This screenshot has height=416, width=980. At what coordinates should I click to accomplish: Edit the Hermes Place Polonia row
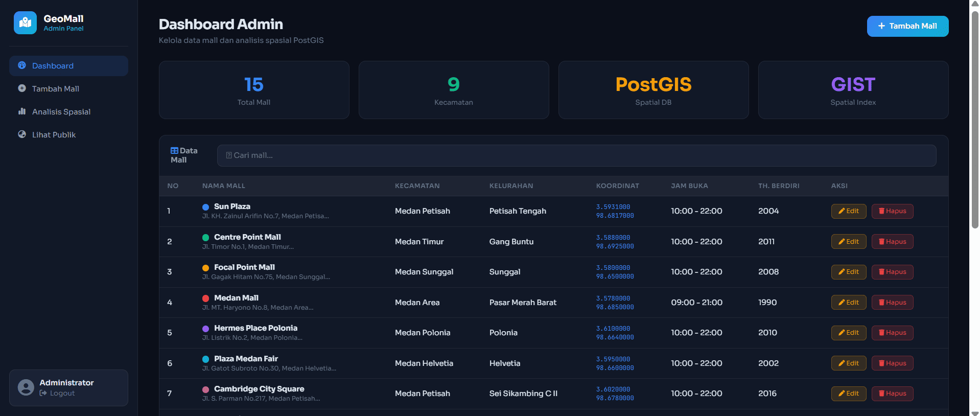click(848, 333)
